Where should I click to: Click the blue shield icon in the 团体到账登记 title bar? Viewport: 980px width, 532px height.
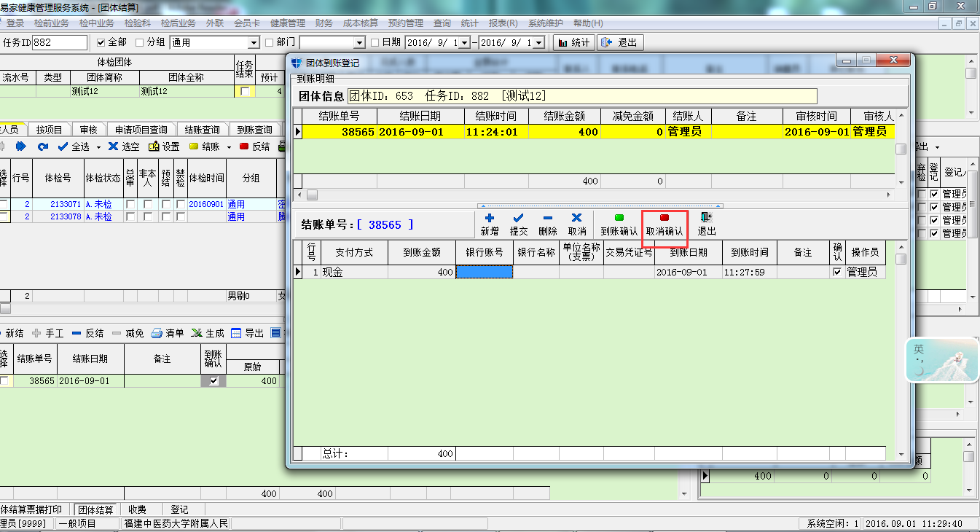click(x=297, y=63)
